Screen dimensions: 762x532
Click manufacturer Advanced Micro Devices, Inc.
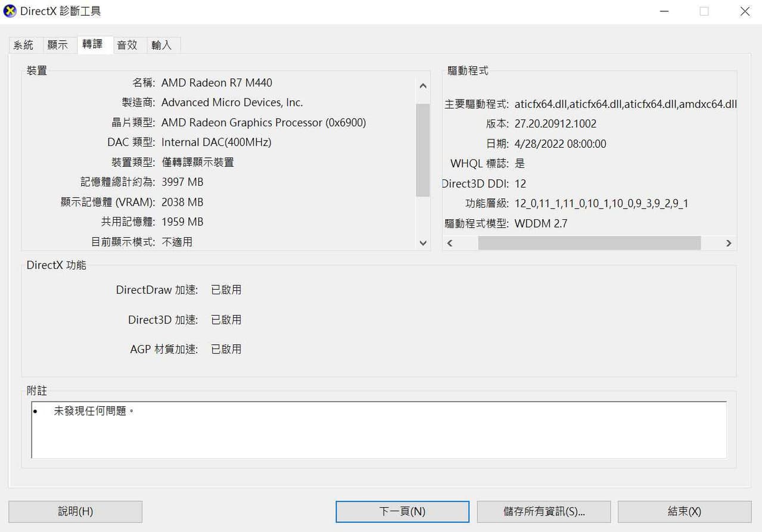pos(232,102)
